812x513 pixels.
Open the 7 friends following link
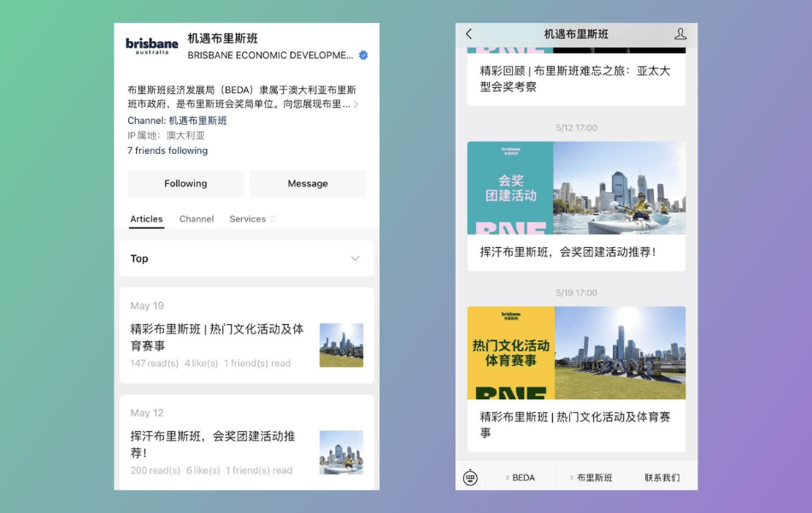point(168,150)
